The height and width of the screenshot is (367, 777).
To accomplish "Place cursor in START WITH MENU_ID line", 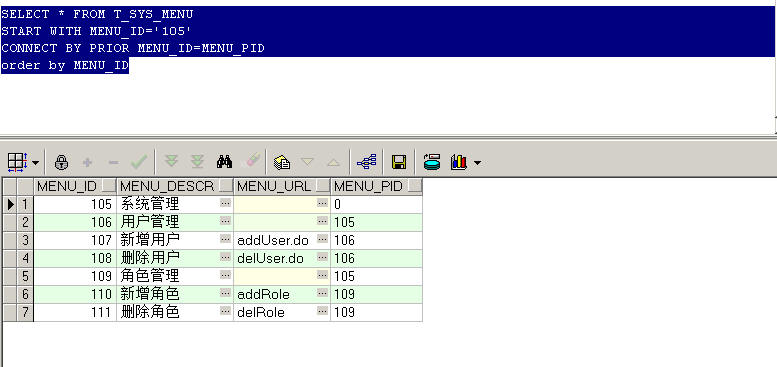I will pyautogui.click(x=96, y=31).
